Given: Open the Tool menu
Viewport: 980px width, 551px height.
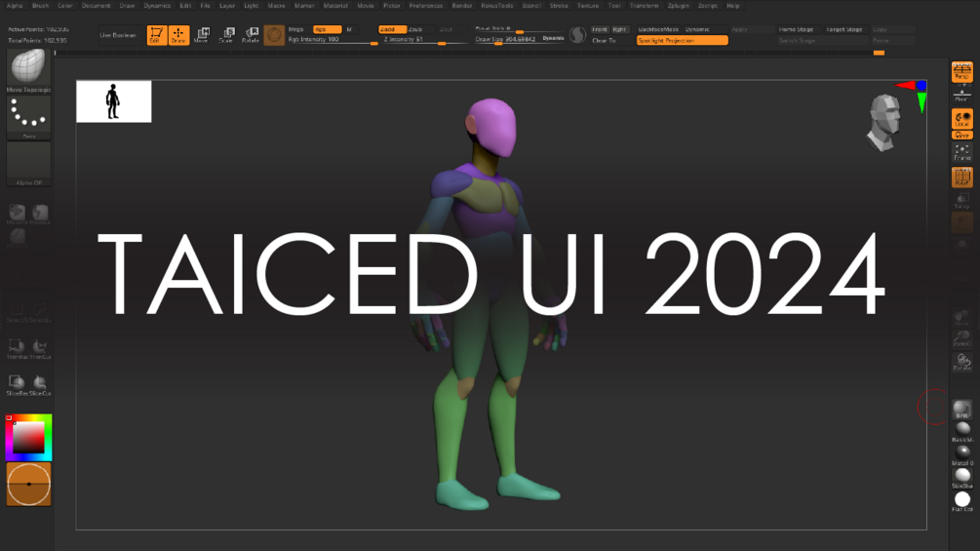Looking at the screenshot, I should pyautogui.click(x=614, y=6).
